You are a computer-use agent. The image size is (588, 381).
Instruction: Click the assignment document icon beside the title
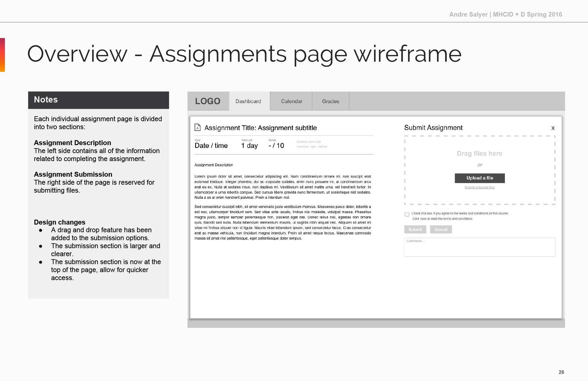[x=198, y=127]
